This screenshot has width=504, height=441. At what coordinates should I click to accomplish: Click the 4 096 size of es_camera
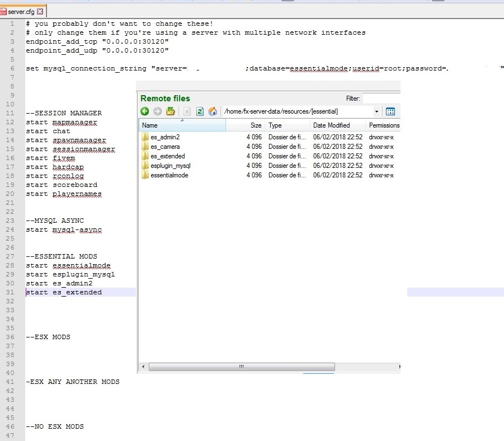point(254,147)
